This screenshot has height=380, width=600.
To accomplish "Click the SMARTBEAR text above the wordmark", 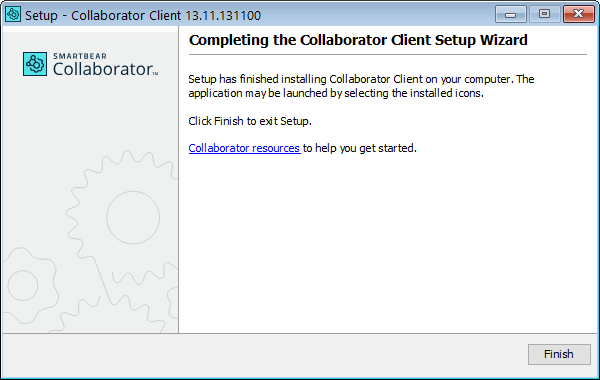I will (x=80, y=56).
